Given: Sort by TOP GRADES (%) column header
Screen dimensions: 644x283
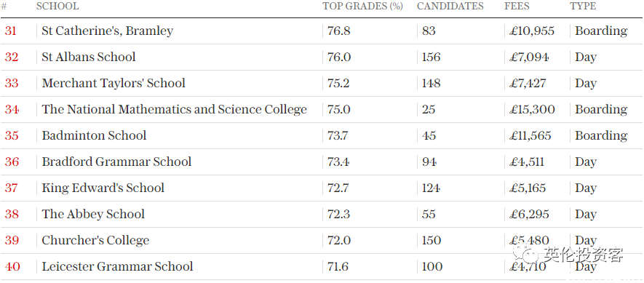Looking at the screenshot, I should 362,6.
